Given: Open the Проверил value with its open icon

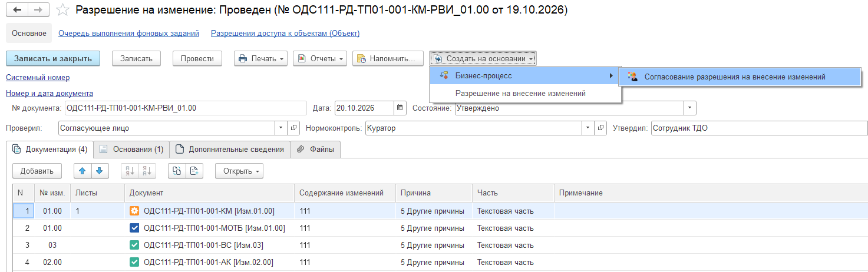Looking at the screenshot, I should tap(295, 128).
